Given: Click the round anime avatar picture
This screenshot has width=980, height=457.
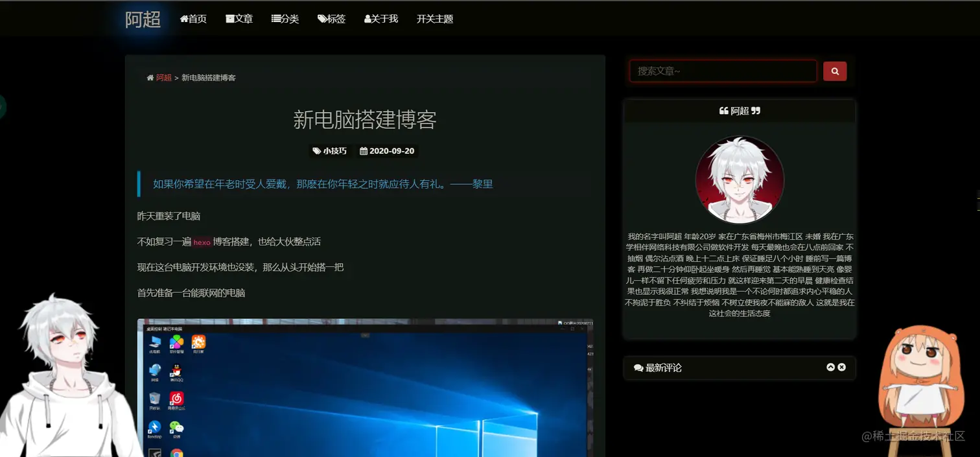Looking at the screenshot, I should (x=740, y=180).
